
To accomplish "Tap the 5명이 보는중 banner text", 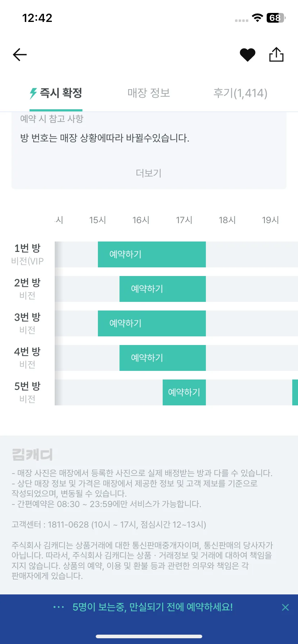I will pyautogui.click(x=153, y=607).
